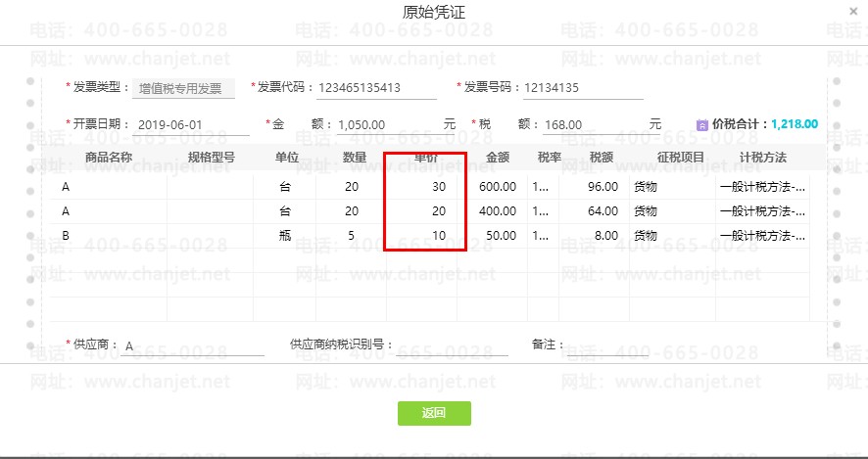Screen dimensions: 868x459
Task: Click the 计税方法 column header
Action: (x=763, y=158)
